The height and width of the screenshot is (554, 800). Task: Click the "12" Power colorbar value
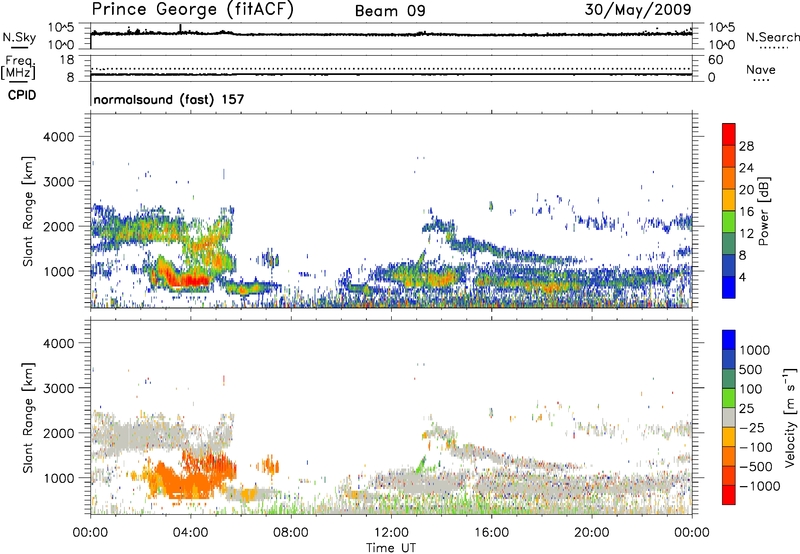pos(746,234)
